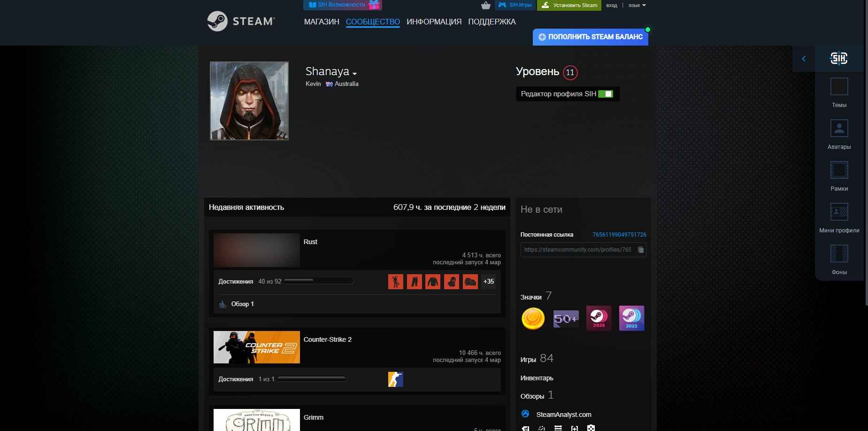Click the вход link
868x431 pixels.
[x=611, y=6]
